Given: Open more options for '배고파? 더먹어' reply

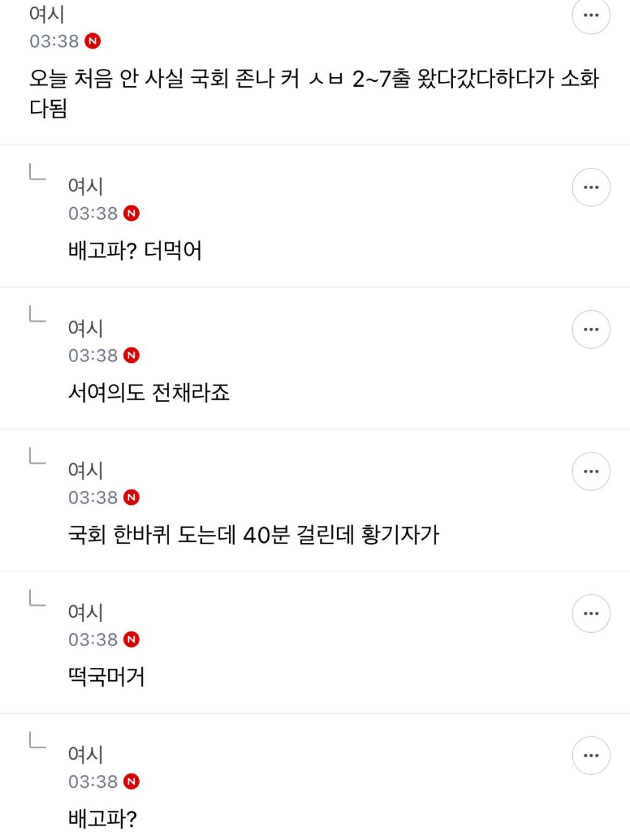Looking at the screenshot, I should [591, 187].
